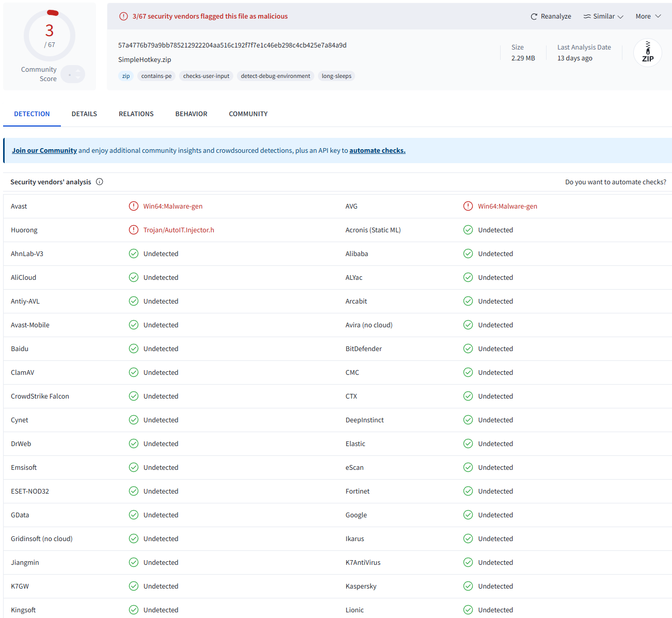The height and width of the screenshot is (618, 672).
Task: Click the Fortinet vendor name
Action: 358,491
